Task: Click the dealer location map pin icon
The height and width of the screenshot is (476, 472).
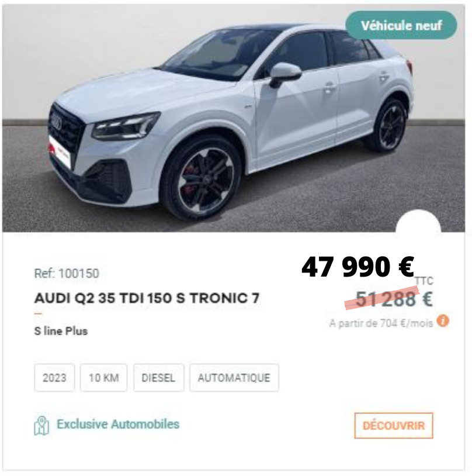Action: [x=41, y=425]
